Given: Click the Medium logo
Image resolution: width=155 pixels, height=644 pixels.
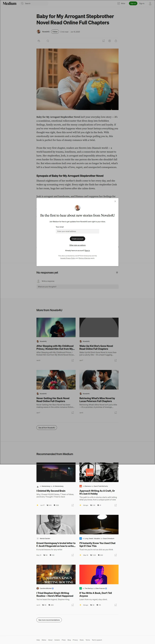Looking at the screenshot, I should click(10, 3).
